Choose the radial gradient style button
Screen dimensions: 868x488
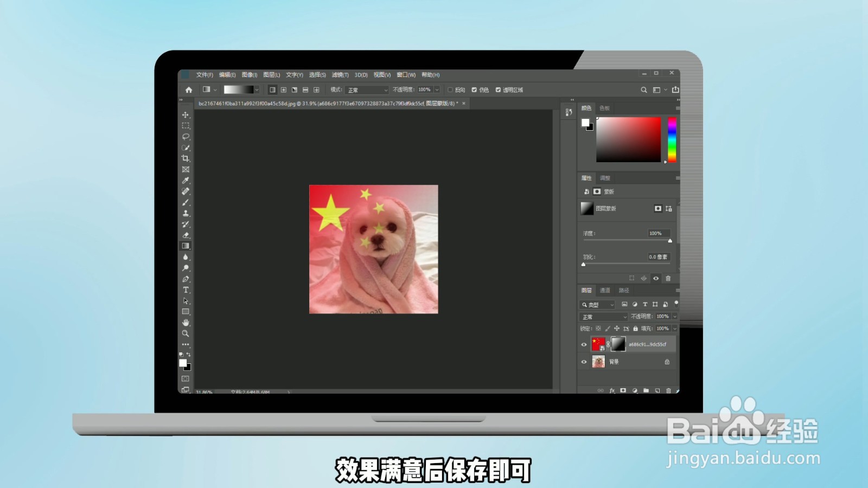pos(283,90)
